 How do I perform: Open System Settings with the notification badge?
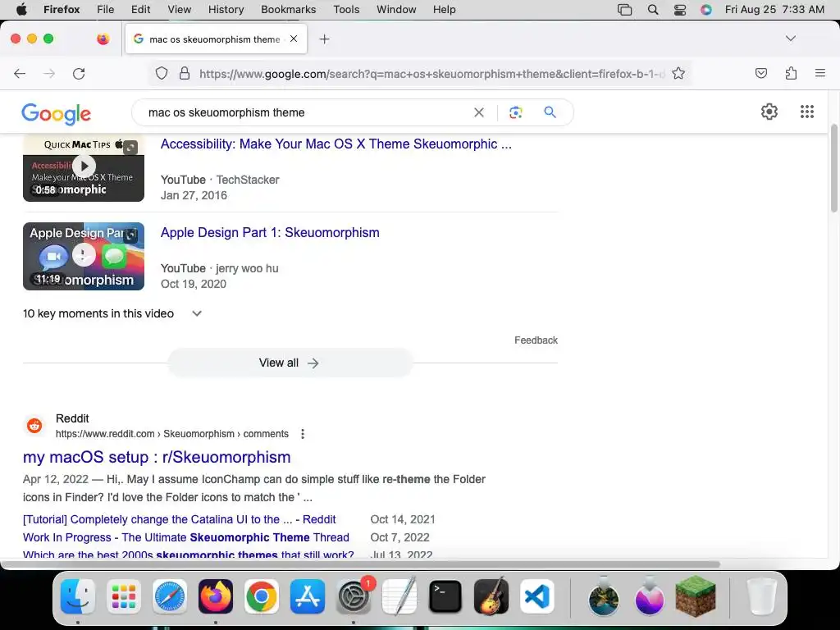pos(354,596)
